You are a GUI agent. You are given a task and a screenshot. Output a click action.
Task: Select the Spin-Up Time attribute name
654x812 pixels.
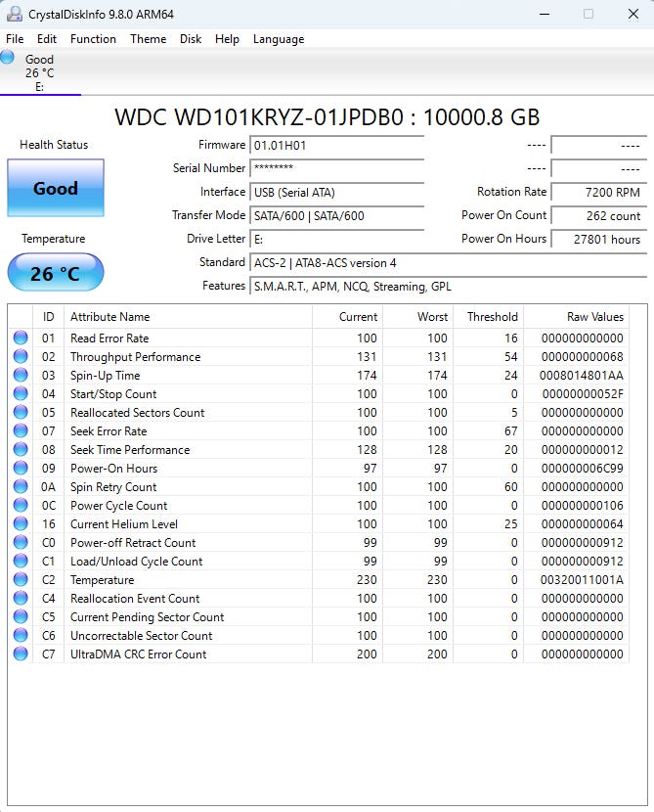(105, 376)
